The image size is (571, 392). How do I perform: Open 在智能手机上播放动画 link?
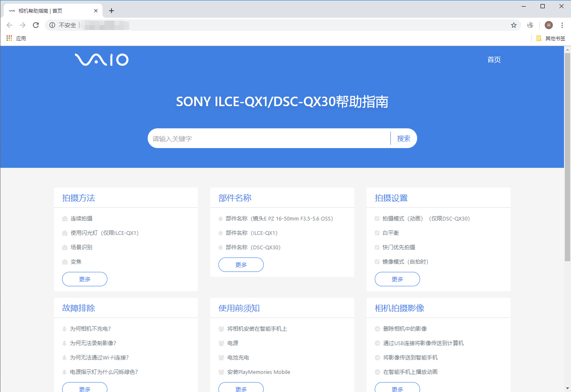[411, 372]
